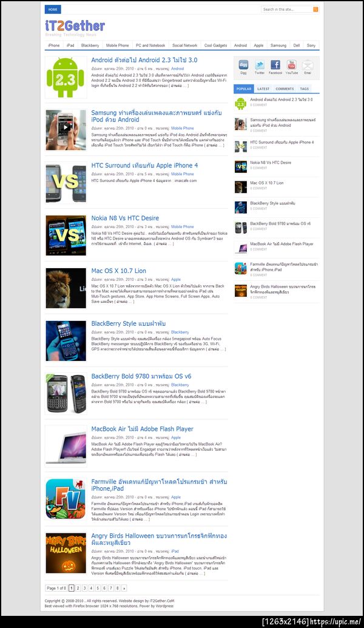Open Angry Birds Halloween article title
The image size is (364, 628).
(159, 539)
